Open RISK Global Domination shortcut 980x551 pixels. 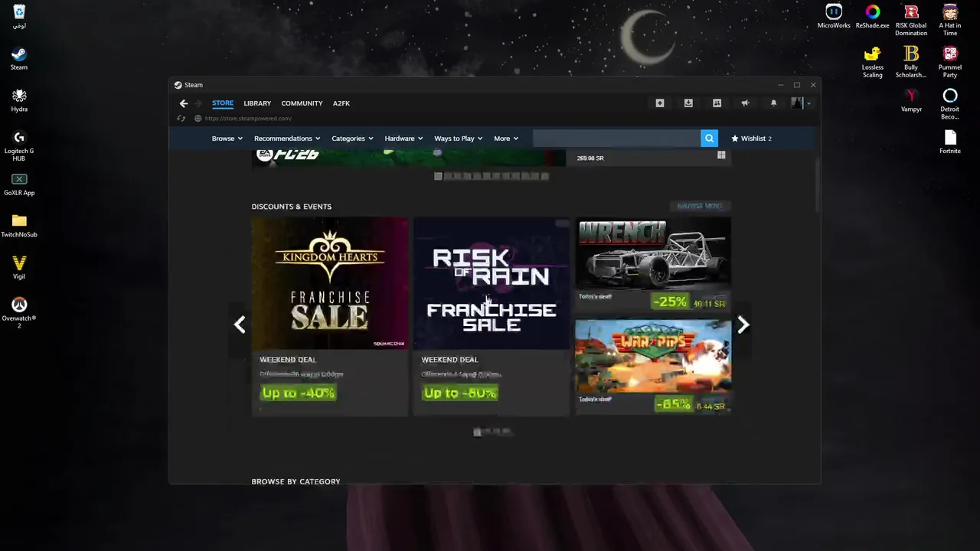(x=911, y=20)
